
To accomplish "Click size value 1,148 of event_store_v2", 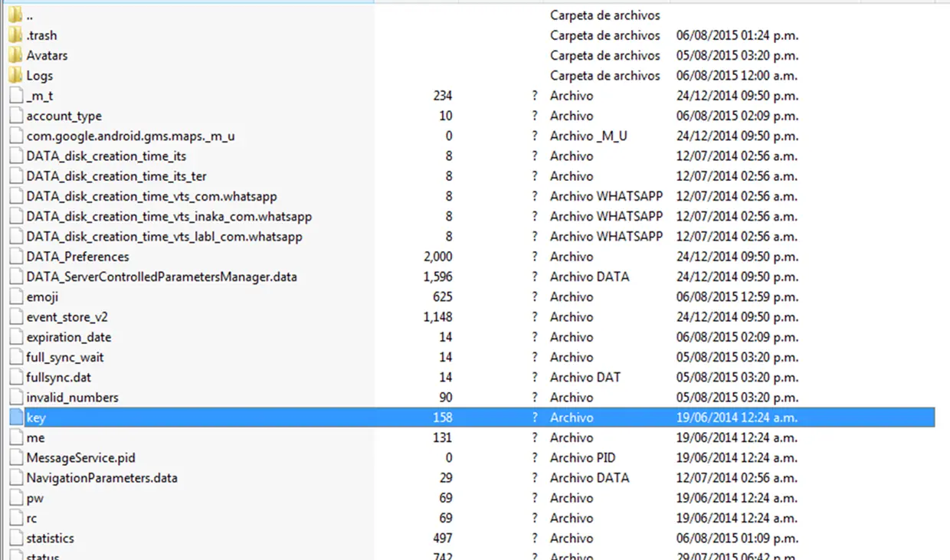I will [437, 316].
